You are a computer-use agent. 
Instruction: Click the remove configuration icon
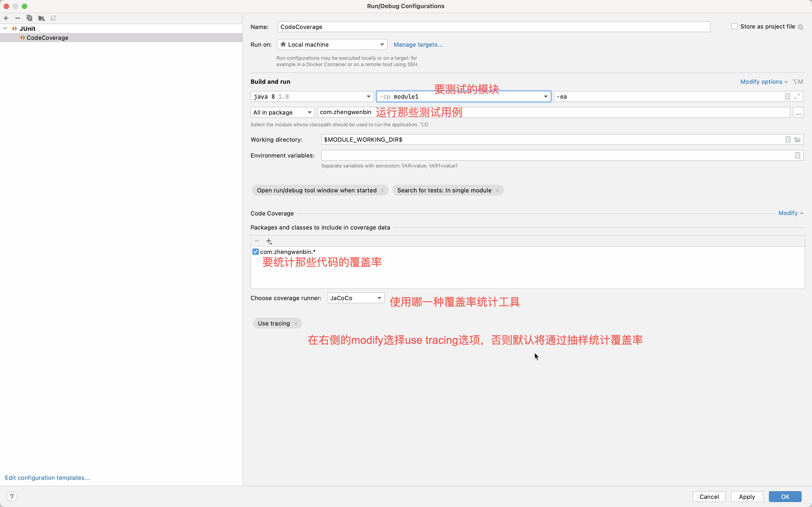[x=17, y=17]
